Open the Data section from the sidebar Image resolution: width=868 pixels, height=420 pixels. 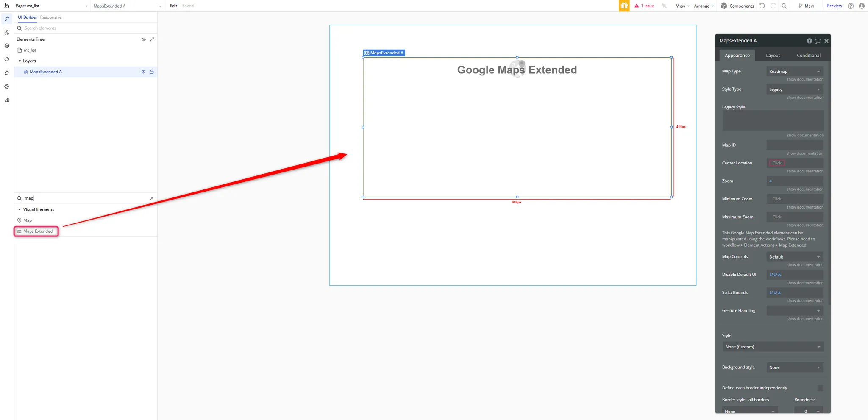click(x=6, y=46)
